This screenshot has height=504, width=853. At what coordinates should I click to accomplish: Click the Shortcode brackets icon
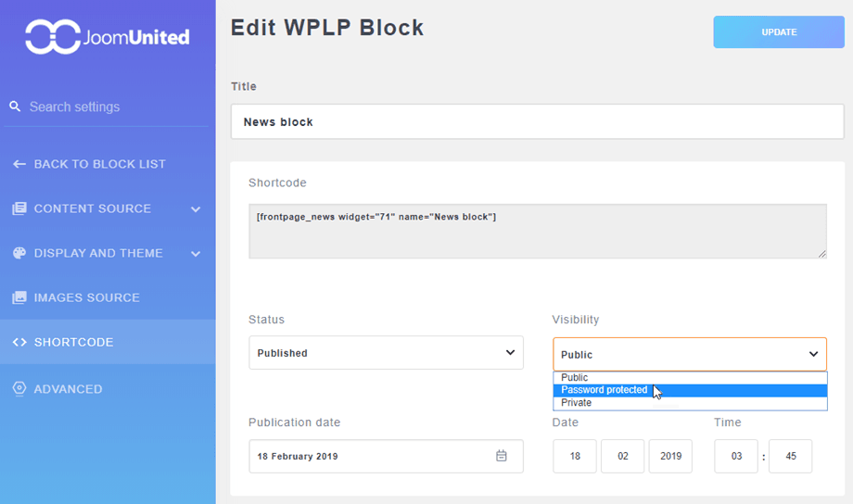tap(19, 342)
